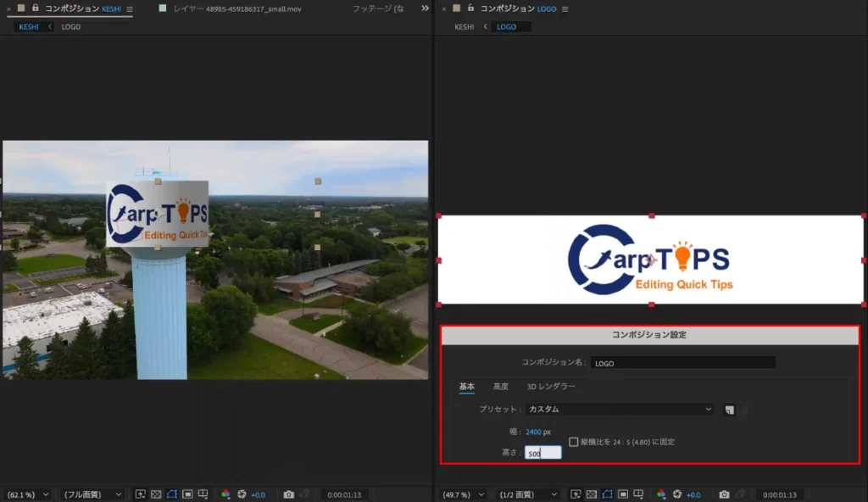
Task: Click timecode 0:00:01:13 in KESHI viewer
Action: (344, 495)
